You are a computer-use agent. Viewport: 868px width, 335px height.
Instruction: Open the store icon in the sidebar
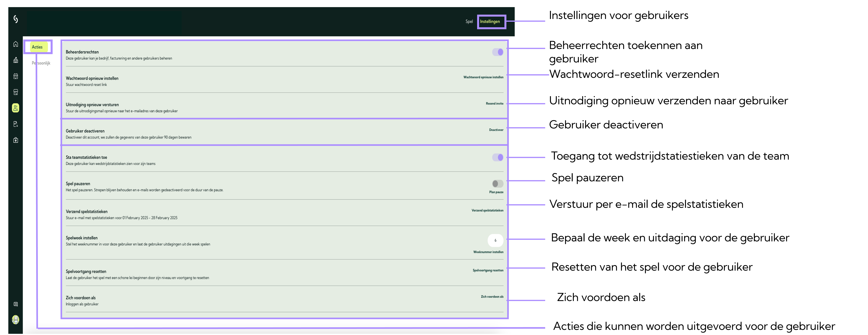[15, 92]
